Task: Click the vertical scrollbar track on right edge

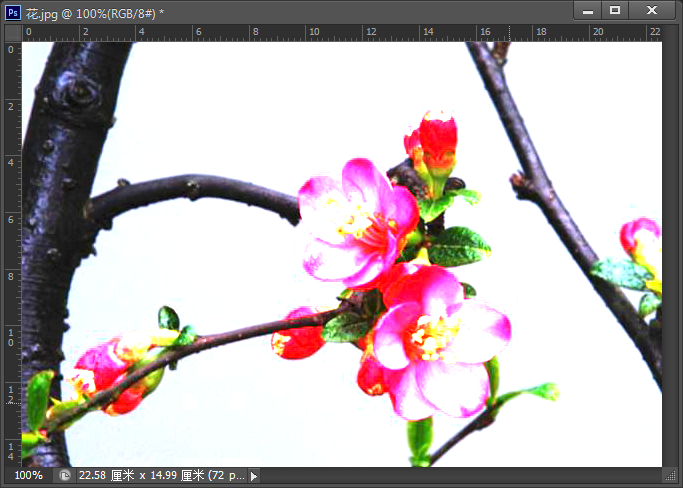Action: click(x=671, y=250)
